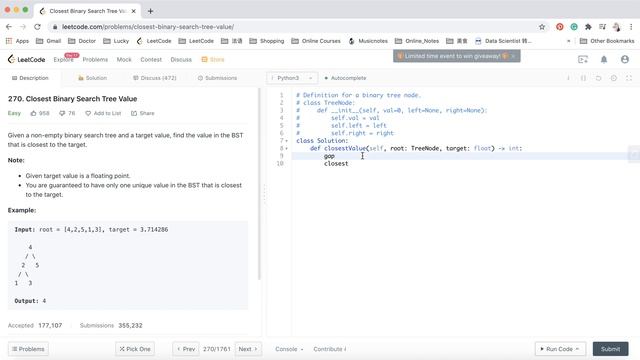Click the editor info icon
The height and width of the screenshot is (360, 640).
tap(568, 78)
